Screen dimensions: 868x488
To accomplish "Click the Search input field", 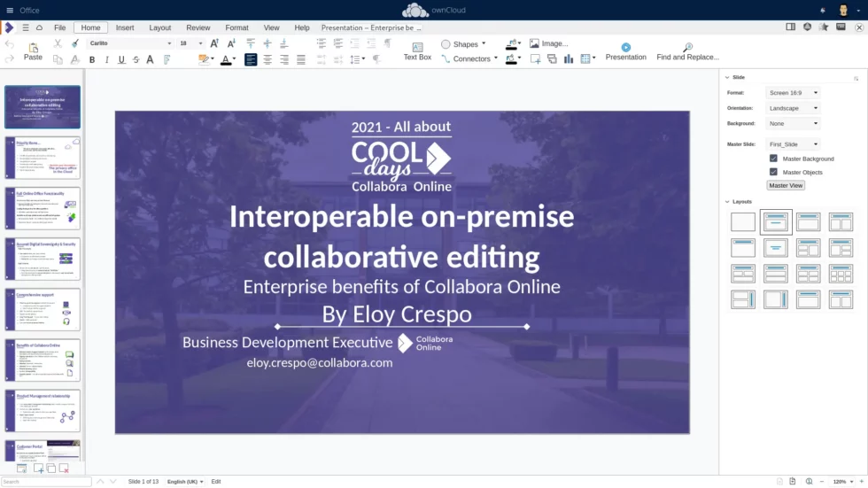I will [x=46, y=482].
